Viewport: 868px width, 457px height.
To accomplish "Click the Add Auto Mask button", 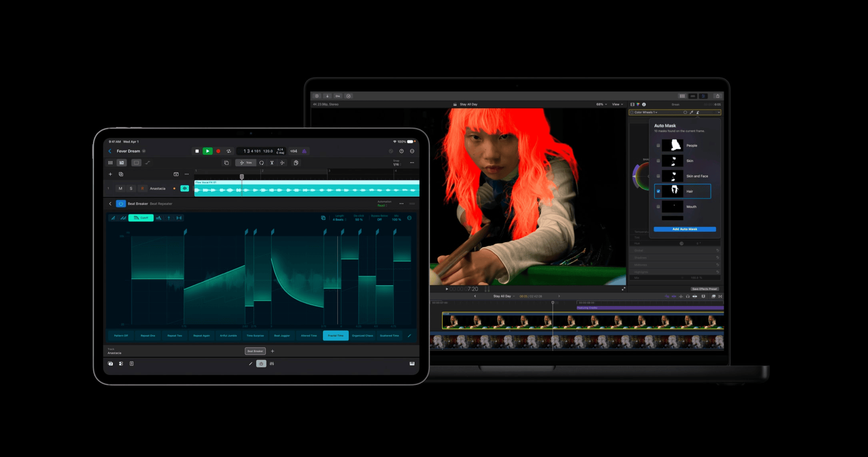I will (685, 229).
